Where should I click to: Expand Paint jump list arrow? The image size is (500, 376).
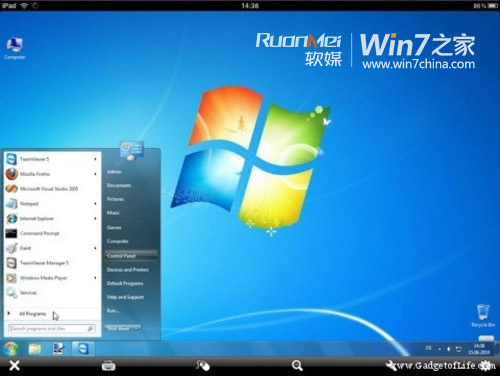tap(95, 248)
